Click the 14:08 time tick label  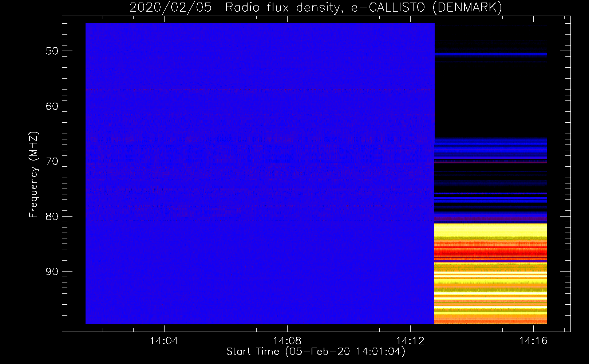287,341
